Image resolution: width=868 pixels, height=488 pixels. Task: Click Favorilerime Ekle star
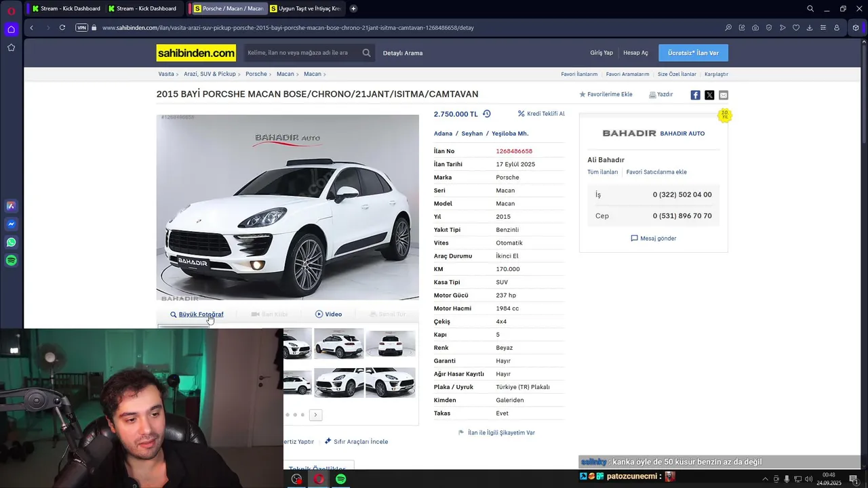(606, 95)
